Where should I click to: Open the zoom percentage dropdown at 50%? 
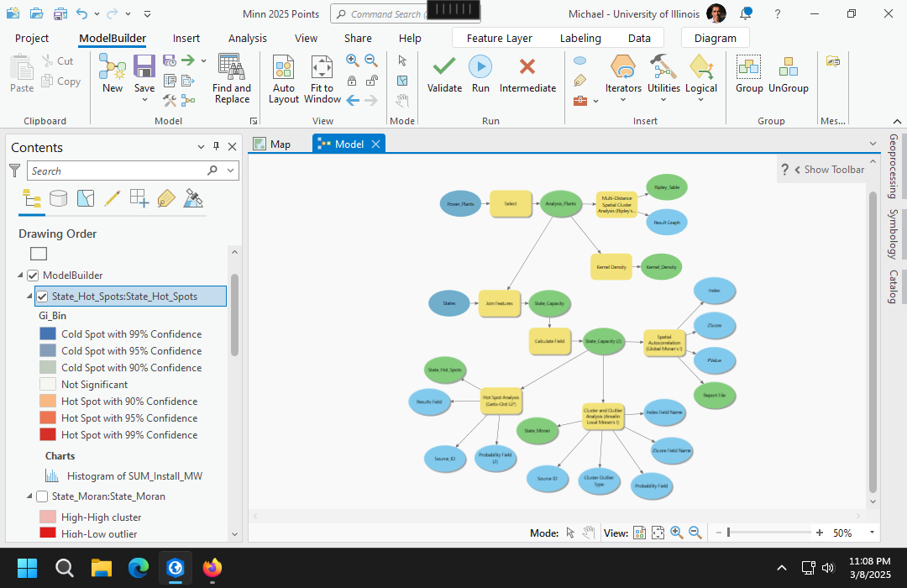point(872,533)
